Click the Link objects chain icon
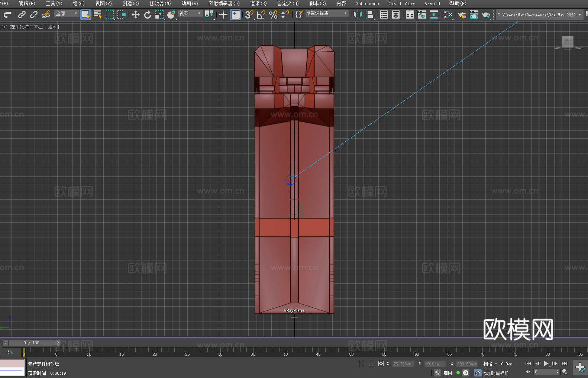The height and width of the screenshot is (378, 588). pyautogui.click(x=22, y=14)
